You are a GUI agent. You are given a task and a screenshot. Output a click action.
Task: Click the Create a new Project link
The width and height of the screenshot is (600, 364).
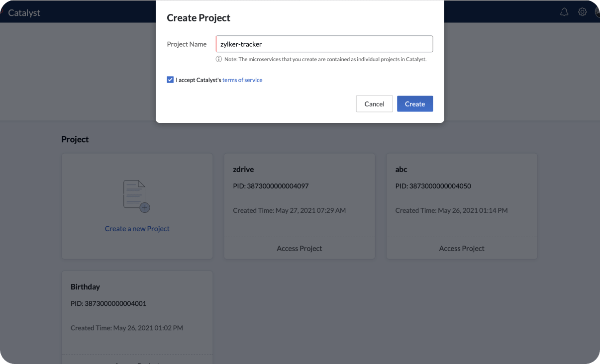coord(137,229)
